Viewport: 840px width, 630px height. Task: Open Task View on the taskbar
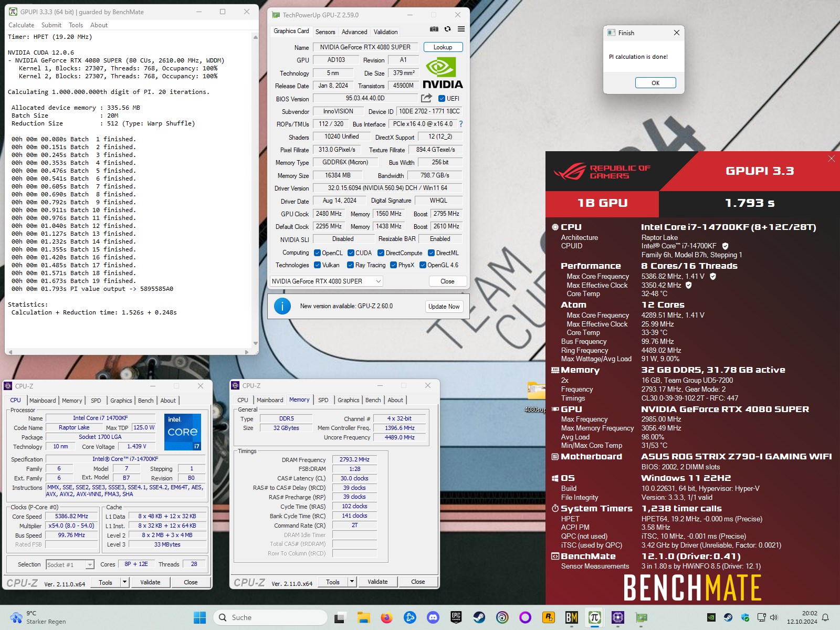pos(340,617)
